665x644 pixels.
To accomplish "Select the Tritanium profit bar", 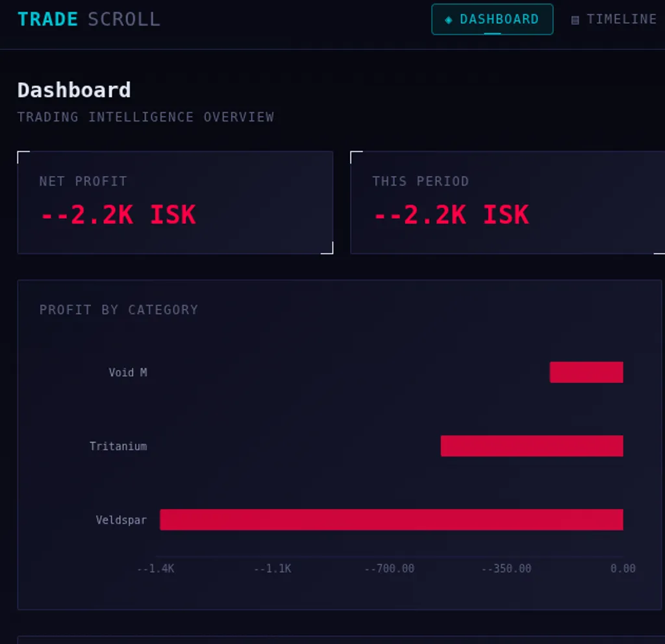I will click(531, 446).
